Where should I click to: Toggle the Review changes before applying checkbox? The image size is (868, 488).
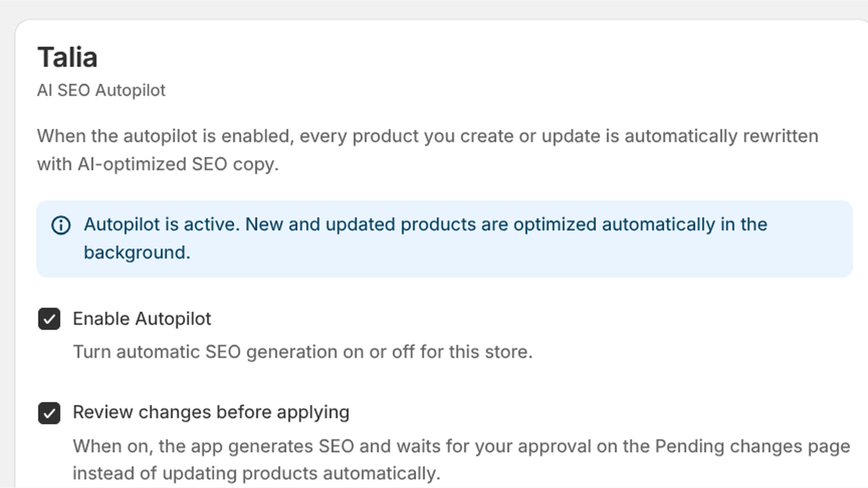tap(49, 413)
